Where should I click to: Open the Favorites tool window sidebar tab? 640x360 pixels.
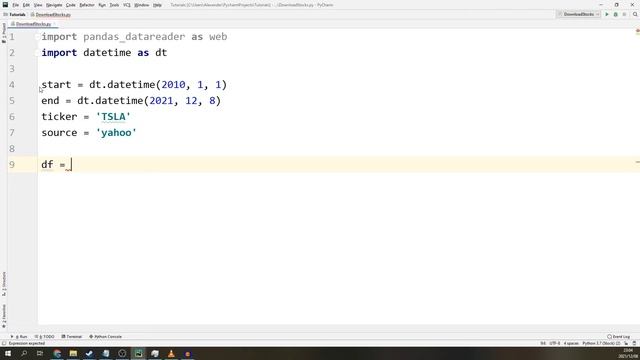[4, 316]
